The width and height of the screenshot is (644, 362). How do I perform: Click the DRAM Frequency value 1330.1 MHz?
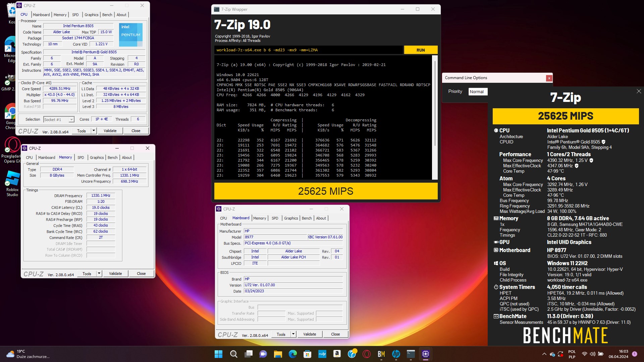click(x=101, y=196)
